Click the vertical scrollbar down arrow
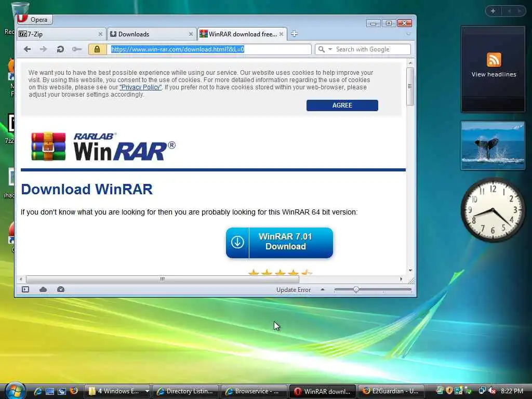Image resolution: width=532 pixels, height=399 pixels. pyautogui.click(x=410, y=270)
